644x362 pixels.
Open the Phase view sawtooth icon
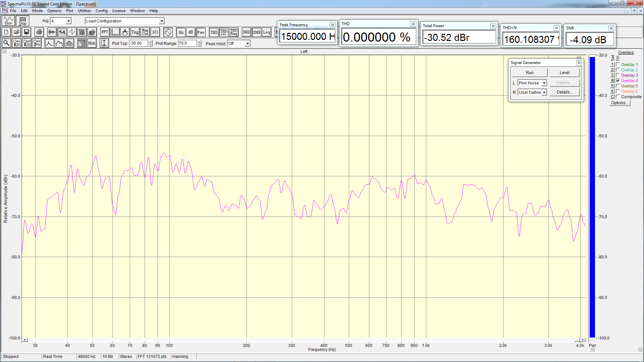click(x=72, y=32)
